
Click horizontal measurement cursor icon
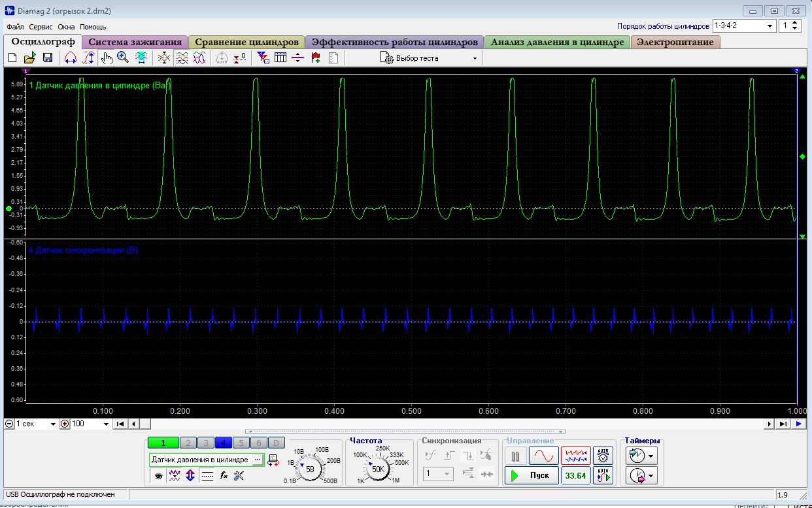pos(71,58)
